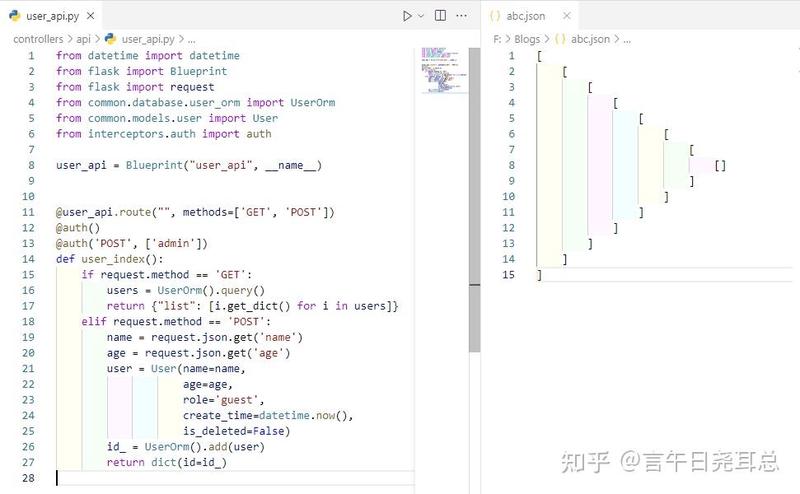Close the user_api.py tab
800x494 pixels.
(90, 16)
